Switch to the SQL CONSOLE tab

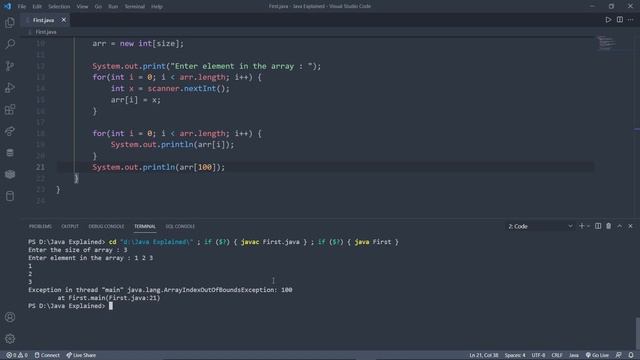coord(180,226)
